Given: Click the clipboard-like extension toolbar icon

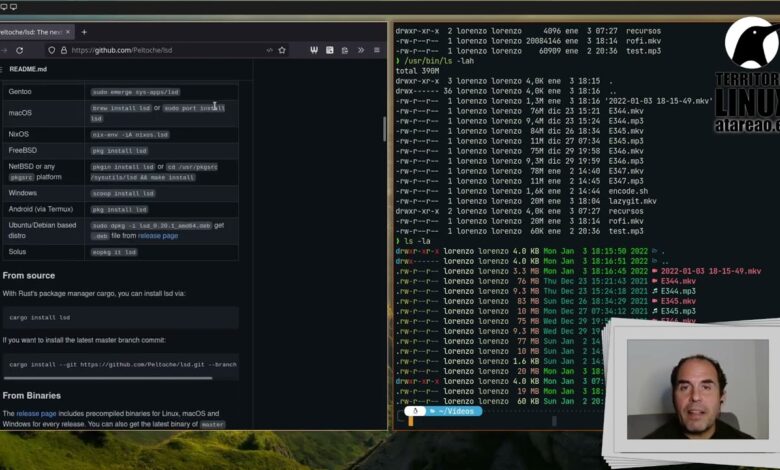Looking at the screenshot, I should point(345,50).
